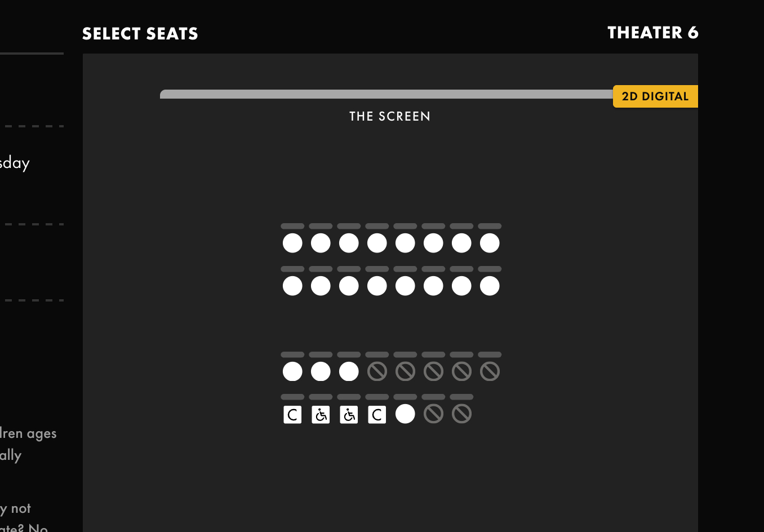Choose the second wheelchair-accessible seat

[349, 415]
